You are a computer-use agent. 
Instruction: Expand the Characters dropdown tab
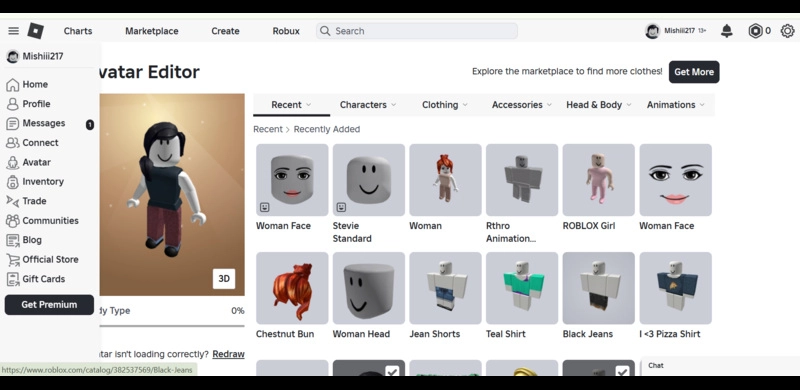coord(368,105)
